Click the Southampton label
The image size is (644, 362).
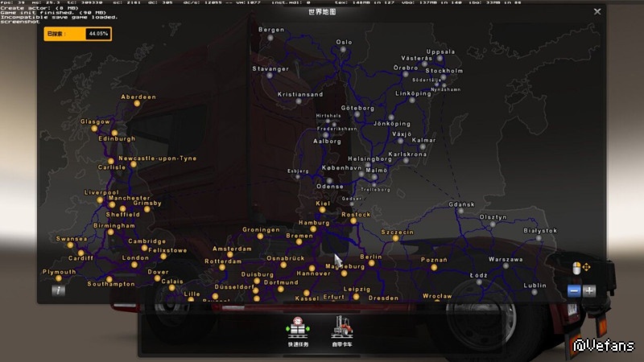[111, 284]
